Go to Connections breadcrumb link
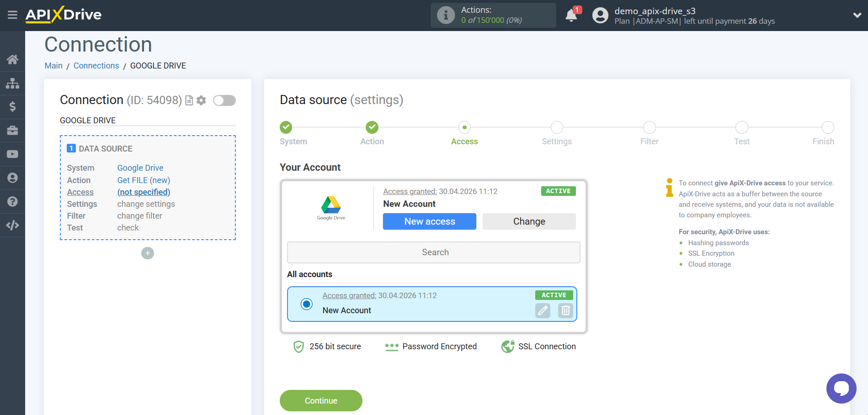868x415 pixels. click(96, 66)
